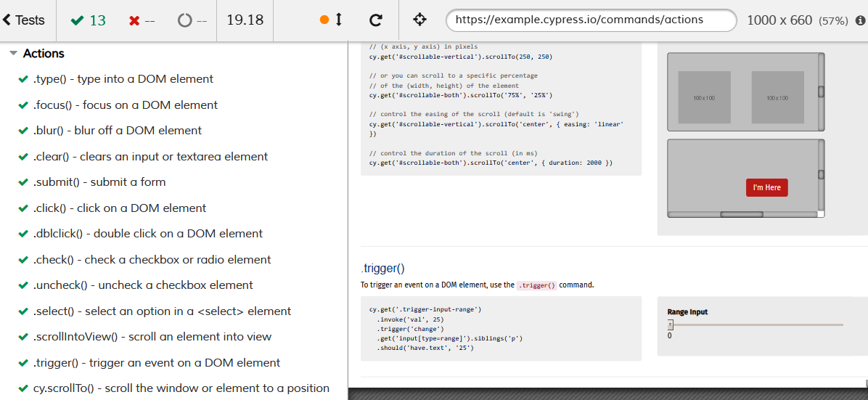Open the selector playground crosshair icon
This screenshot has width=868, height=400.
click(x=419, y=20)
